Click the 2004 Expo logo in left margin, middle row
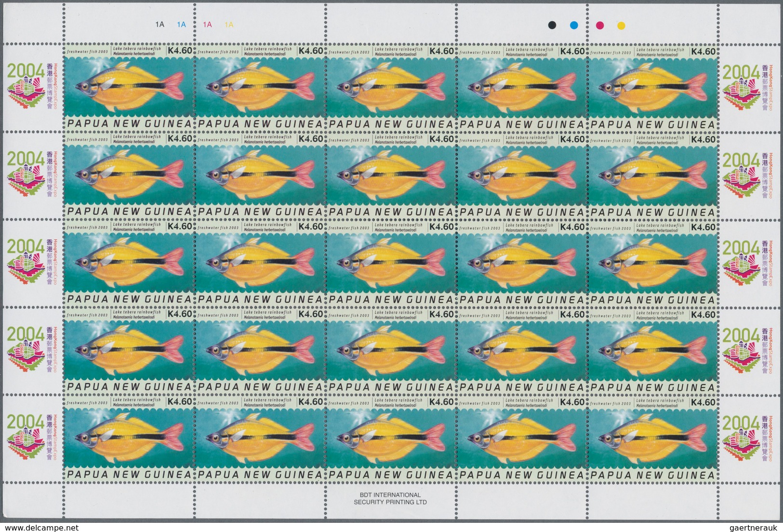This screenshot has height=532, width=783. coord(32,262)
